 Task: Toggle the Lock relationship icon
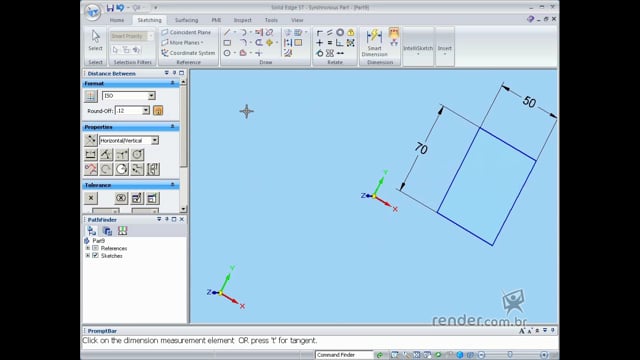click(351, 32)
